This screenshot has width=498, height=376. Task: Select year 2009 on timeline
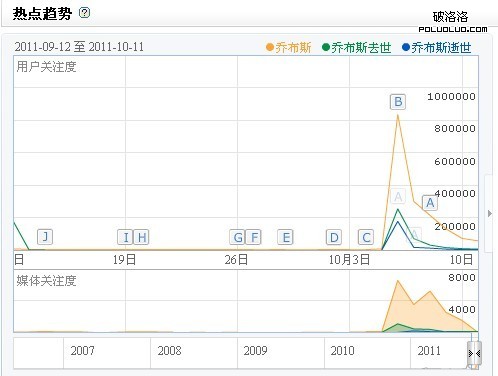tap(255, 351)
